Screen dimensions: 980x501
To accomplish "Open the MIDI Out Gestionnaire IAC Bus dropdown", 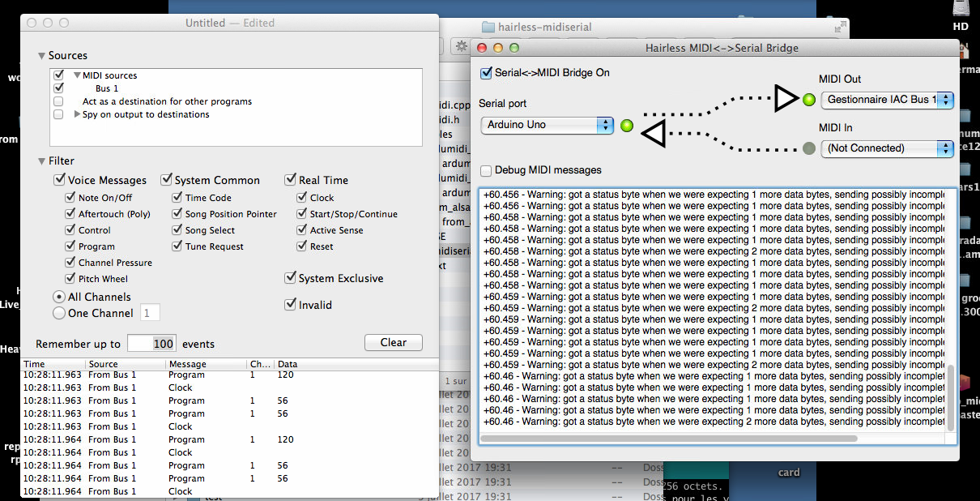I will point(888,100).
